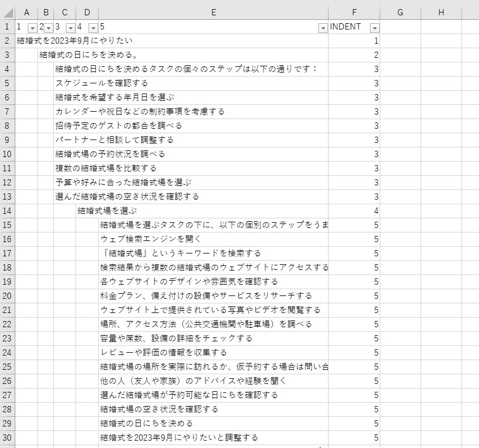Click cell '結婚式場の予約状況を調べる'
Screen dimensions: 479x448
coord(110,154)
